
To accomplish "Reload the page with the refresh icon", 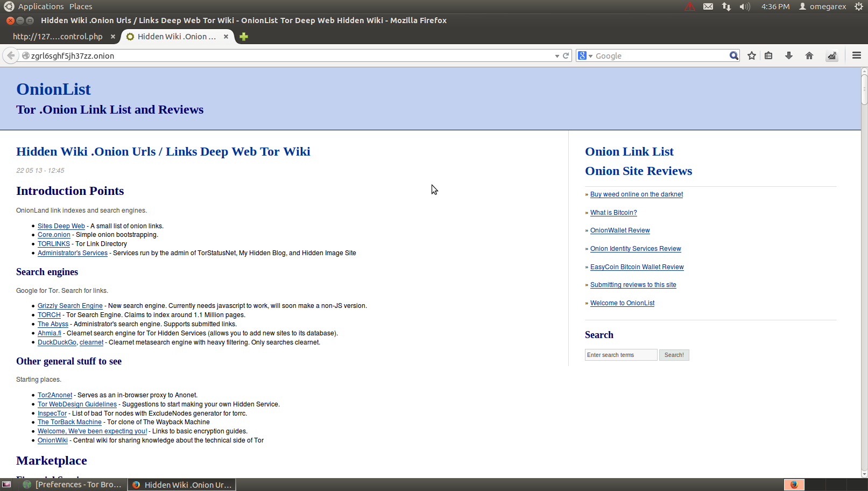I will pyautogui.click(x=566, y=55).
